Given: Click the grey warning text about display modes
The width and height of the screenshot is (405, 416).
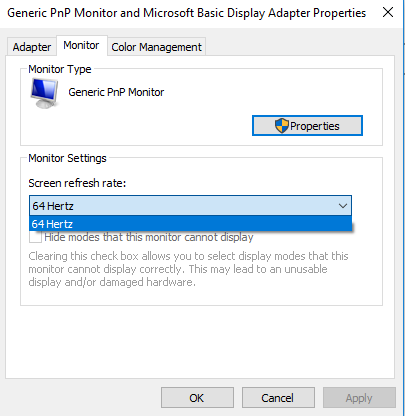Looking at the screenshot, I should pos(188,269).
